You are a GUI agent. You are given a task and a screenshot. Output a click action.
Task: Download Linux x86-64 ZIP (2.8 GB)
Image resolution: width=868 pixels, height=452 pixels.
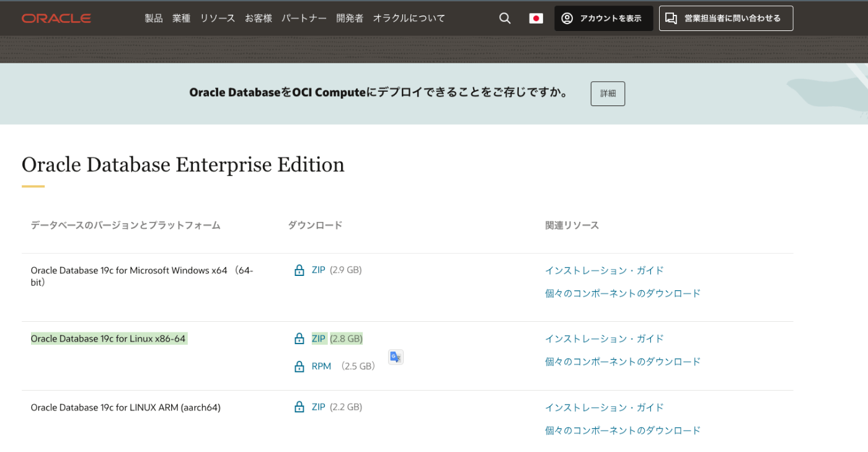319,339
